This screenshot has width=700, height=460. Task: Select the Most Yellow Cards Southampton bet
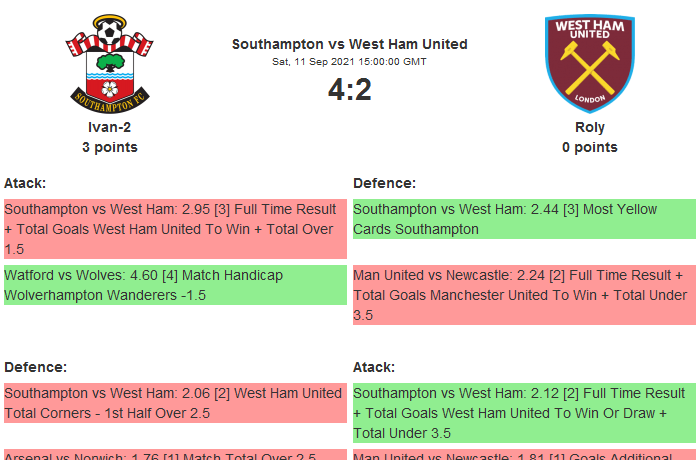pos(523,219)
